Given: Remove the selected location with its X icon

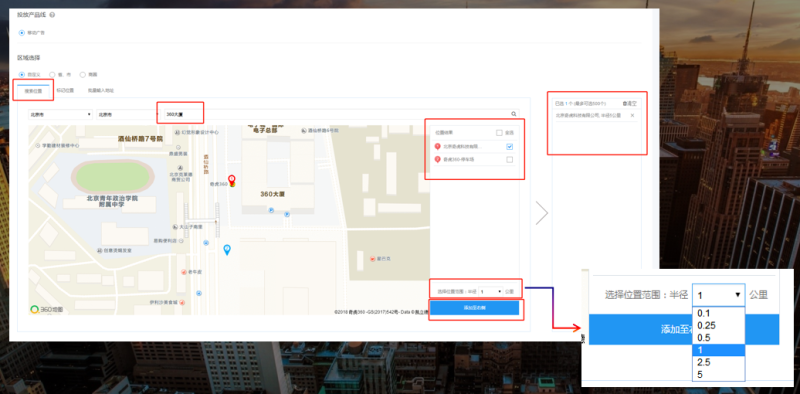Looking at the screenshot, I should 632,115.
